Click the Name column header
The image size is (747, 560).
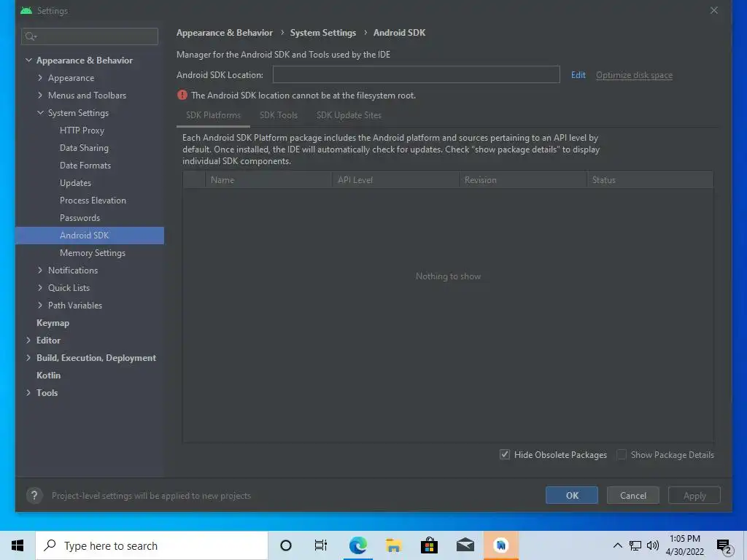[x=268, y=180]
